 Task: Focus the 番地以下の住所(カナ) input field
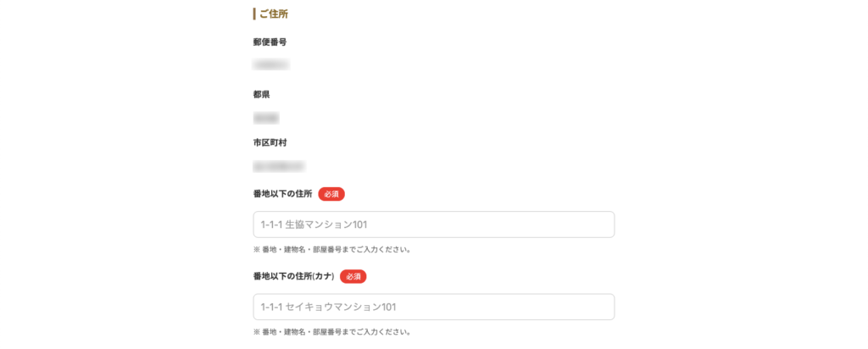point(433,307)
